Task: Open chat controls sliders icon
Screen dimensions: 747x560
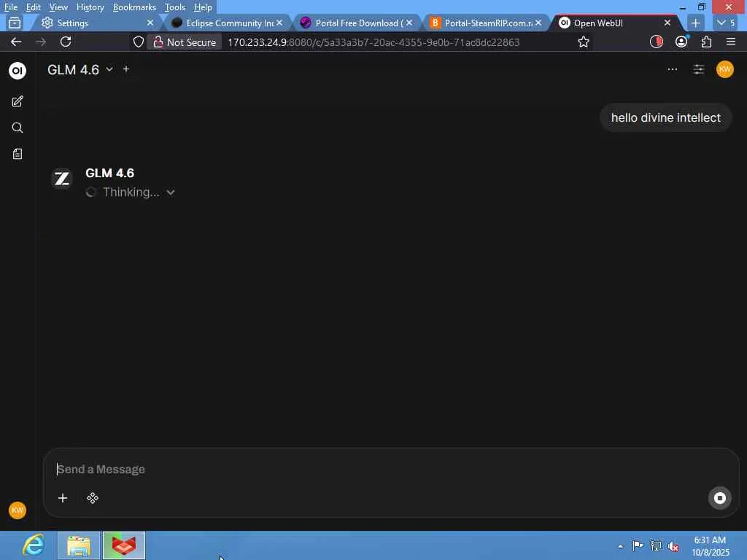Action: coord(699,69)
